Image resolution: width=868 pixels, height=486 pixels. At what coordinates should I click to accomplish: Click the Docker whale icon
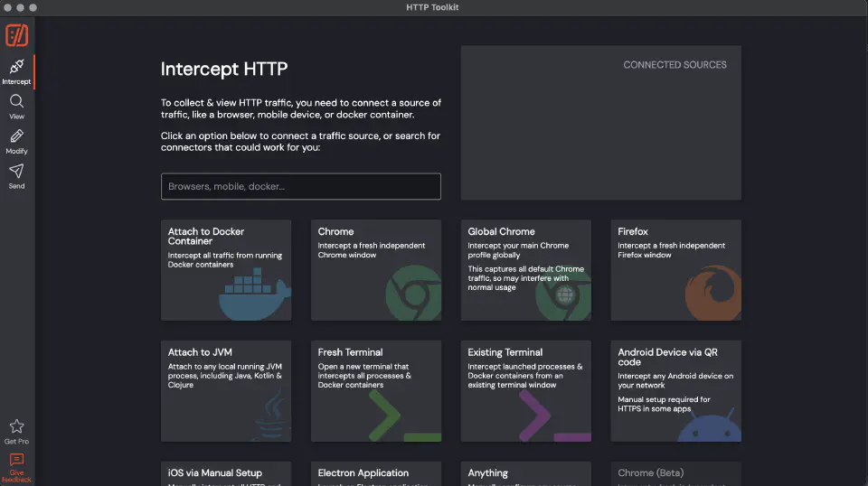pos(255,294)
